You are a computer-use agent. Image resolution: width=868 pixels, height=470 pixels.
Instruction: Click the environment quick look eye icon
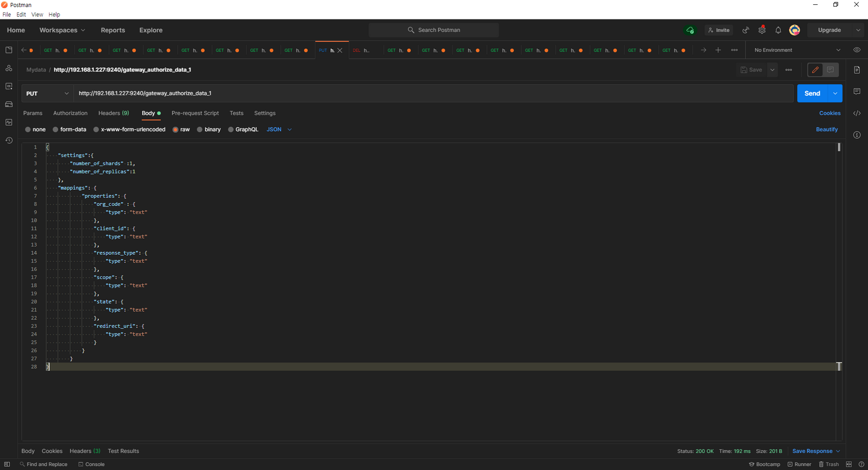pos(857,50)
